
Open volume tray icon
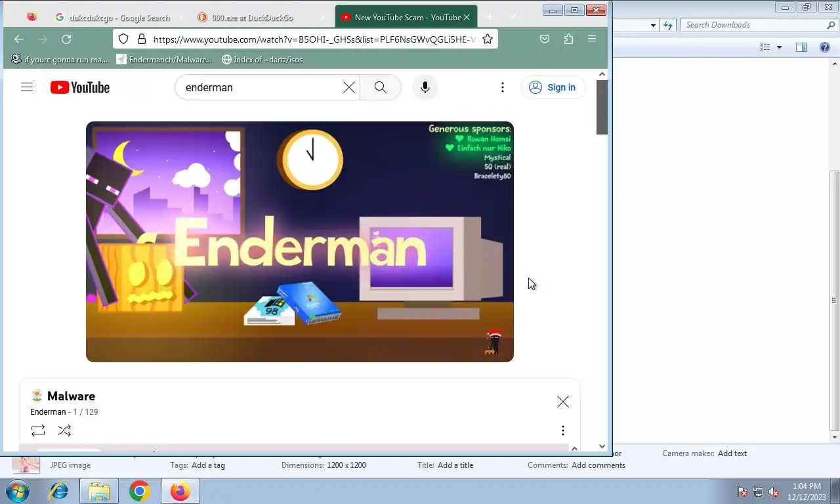(774, 492)
